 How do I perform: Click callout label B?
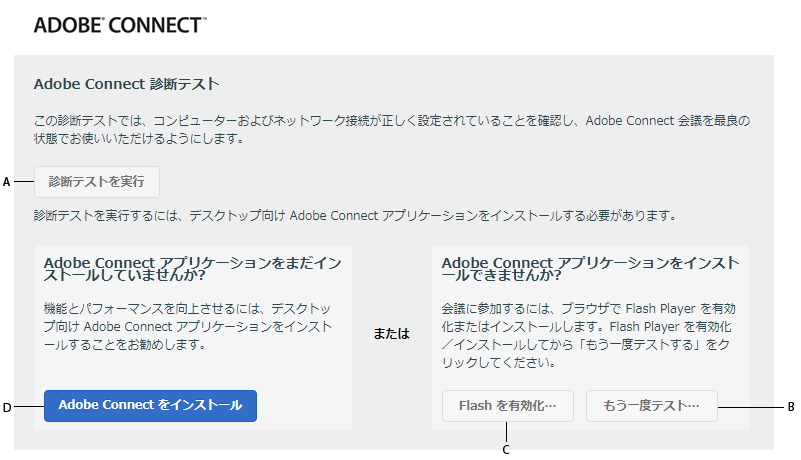click(x=791, y=407)
